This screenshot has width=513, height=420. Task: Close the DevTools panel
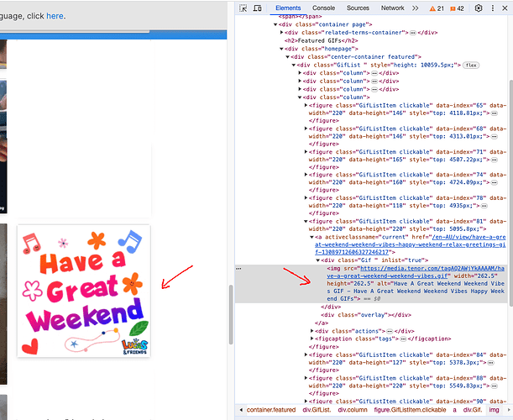(x=505, y=8)
